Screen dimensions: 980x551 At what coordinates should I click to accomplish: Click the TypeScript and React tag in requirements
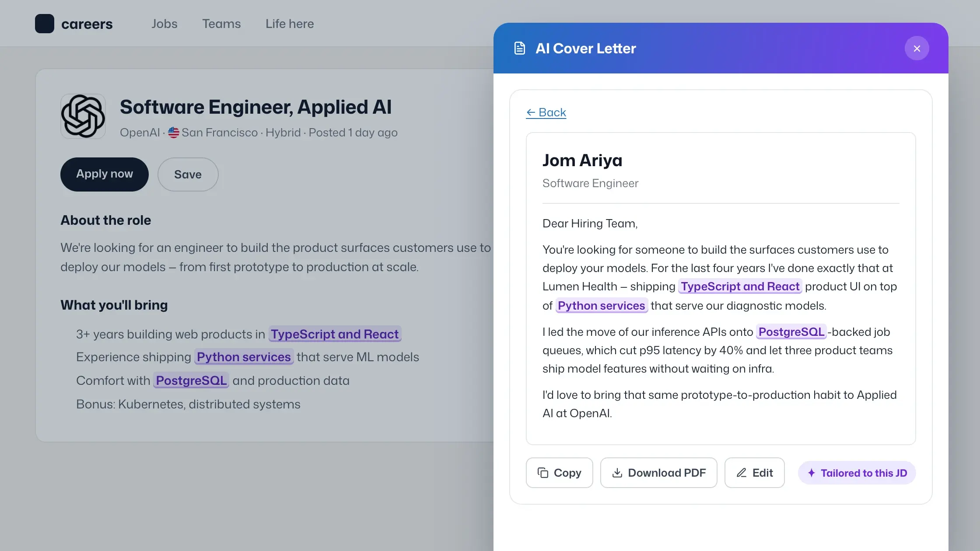pyautogui.click(x=335, y=334)
